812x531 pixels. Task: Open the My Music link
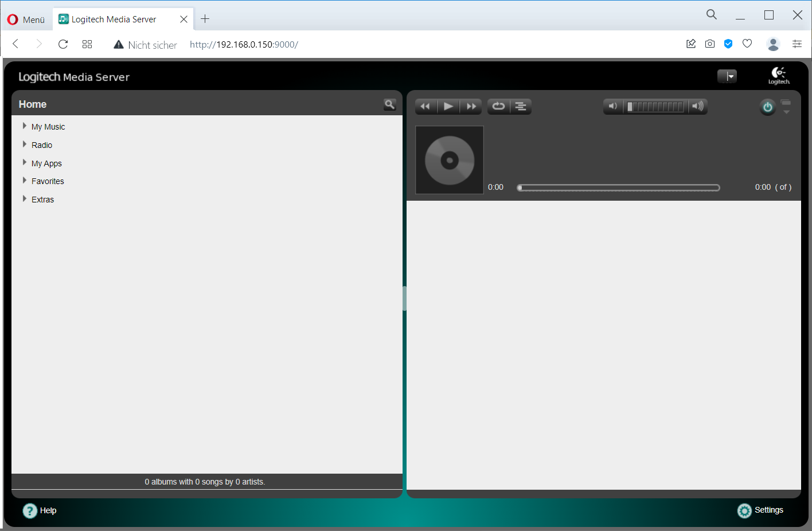point(48,127)
